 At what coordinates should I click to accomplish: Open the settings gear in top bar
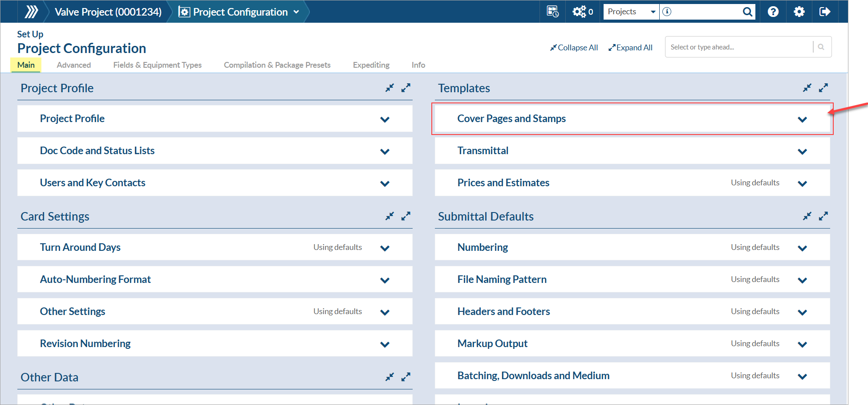(799, 12)
